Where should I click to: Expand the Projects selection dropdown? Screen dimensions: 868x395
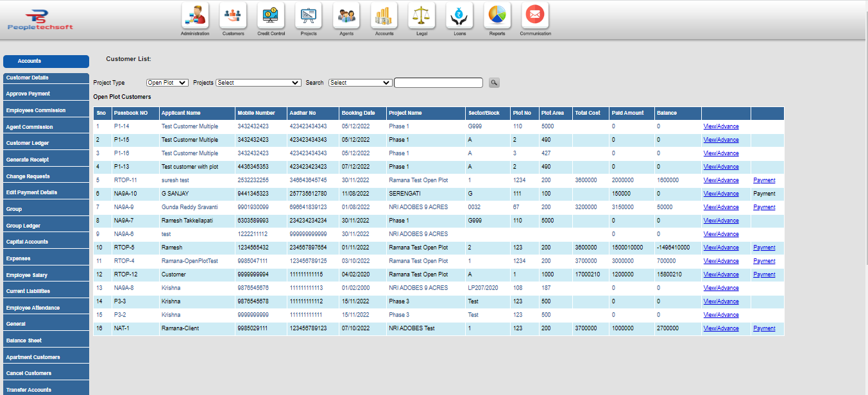point(258,82)
